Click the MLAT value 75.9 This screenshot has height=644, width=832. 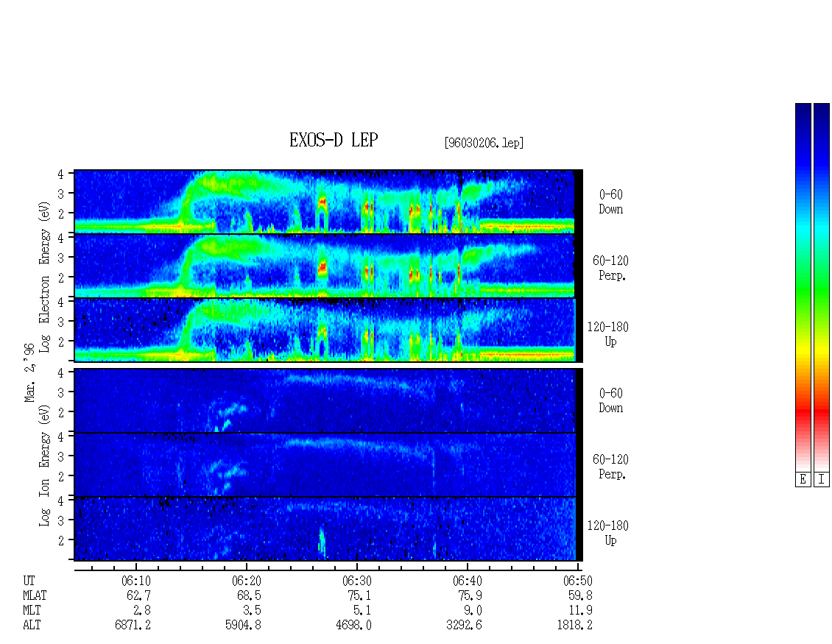coord(470,595)
